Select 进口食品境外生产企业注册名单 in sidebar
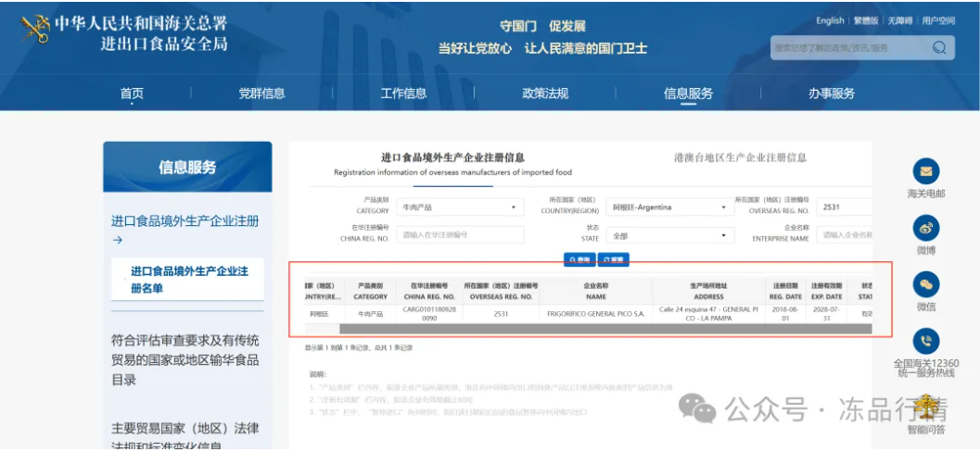Screen dimensions: 980x452 point(189,280)
